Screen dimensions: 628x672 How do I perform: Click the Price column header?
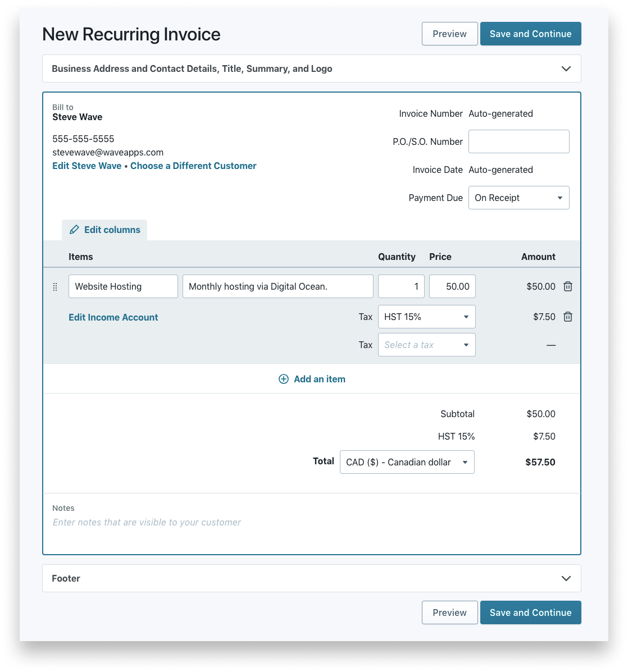click(x=440, y=257)
